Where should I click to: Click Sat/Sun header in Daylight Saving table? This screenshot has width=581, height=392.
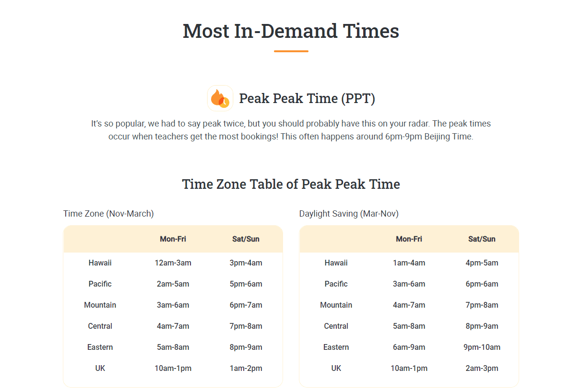482,239
